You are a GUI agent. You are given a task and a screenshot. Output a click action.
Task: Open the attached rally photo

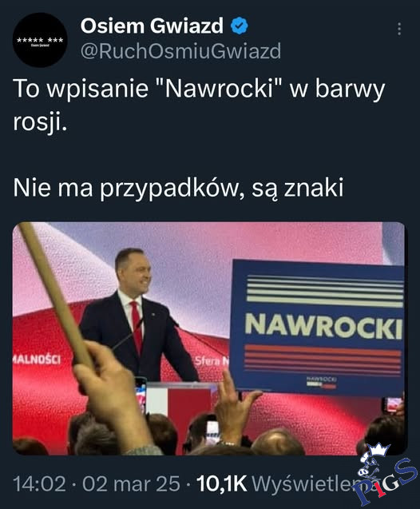209,338
